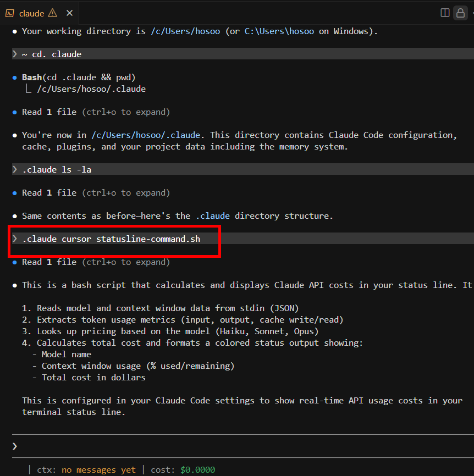Click 'Your working directory is' line
The width and height of the screenshot is (474, 476).
click(x=200, y=31)
